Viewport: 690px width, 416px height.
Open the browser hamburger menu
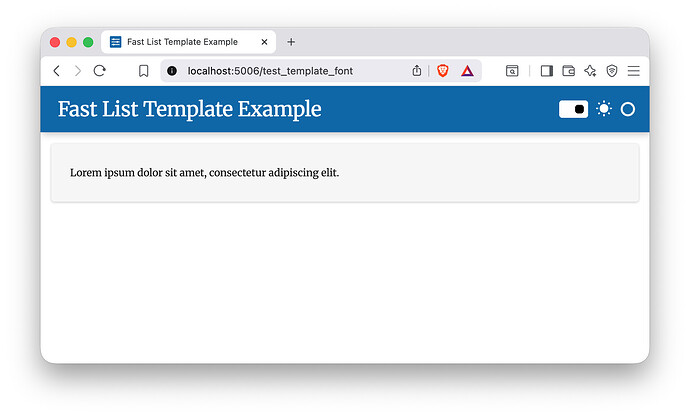coord(634,71)
